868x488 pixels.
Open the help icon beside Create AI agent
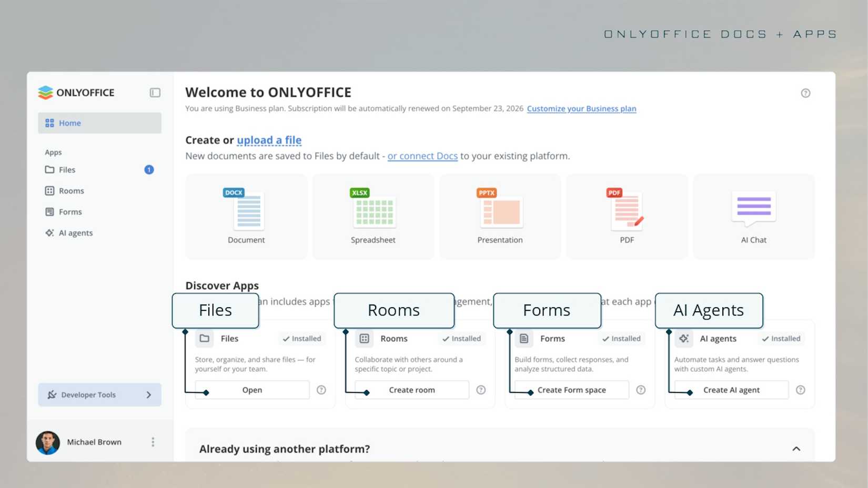click(800, 390)
